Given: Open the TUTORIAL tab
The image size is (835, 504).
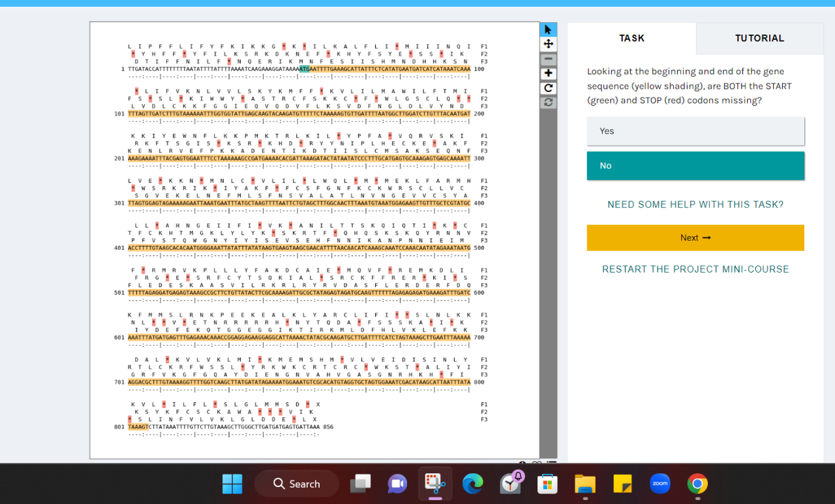Looking at the screenshot, I should coord(759,38).
